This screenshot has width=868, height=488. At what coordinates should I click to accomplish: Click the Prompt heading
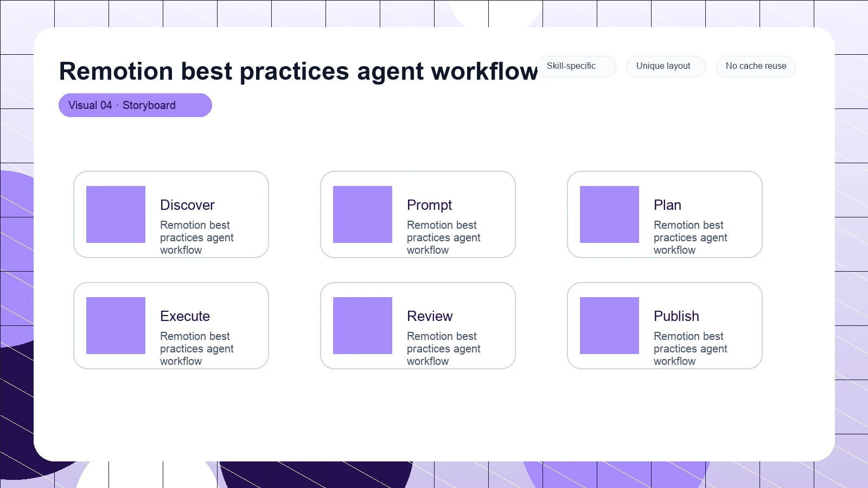click(429, 205)
